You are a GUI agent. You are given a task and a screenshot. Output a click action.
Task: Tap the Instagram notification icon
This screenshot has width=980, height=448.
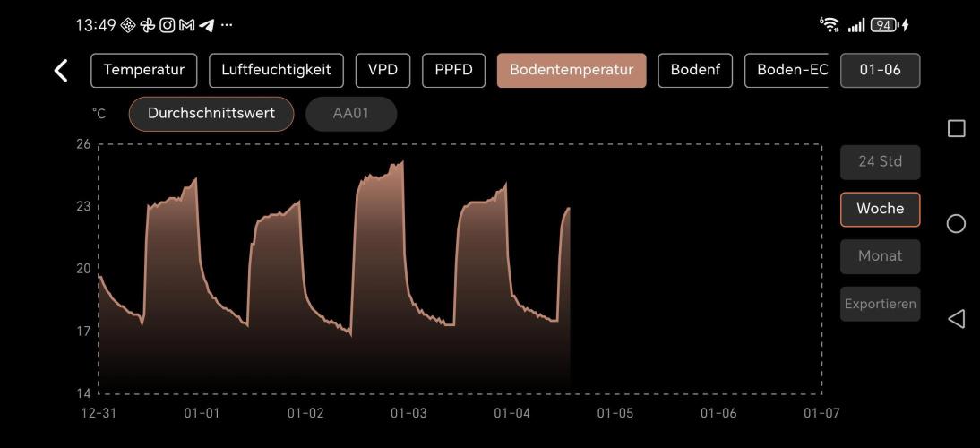167,25
